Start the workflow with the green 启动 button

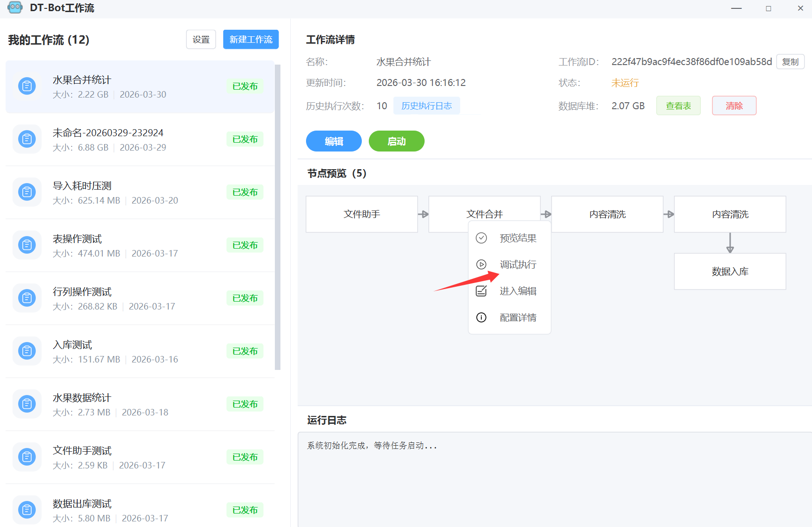coord(396,141)
